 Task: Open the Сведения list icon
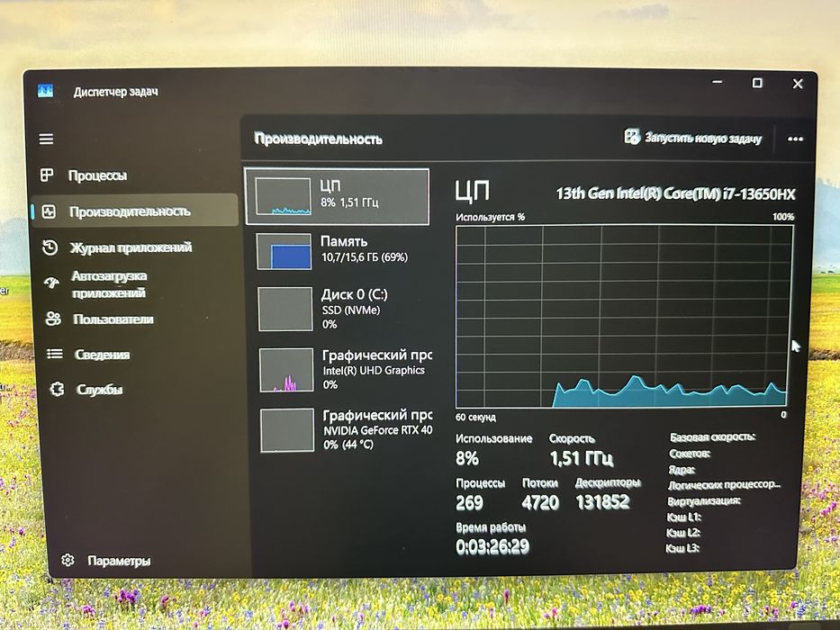pyautogui.click(x=55, y=354)
